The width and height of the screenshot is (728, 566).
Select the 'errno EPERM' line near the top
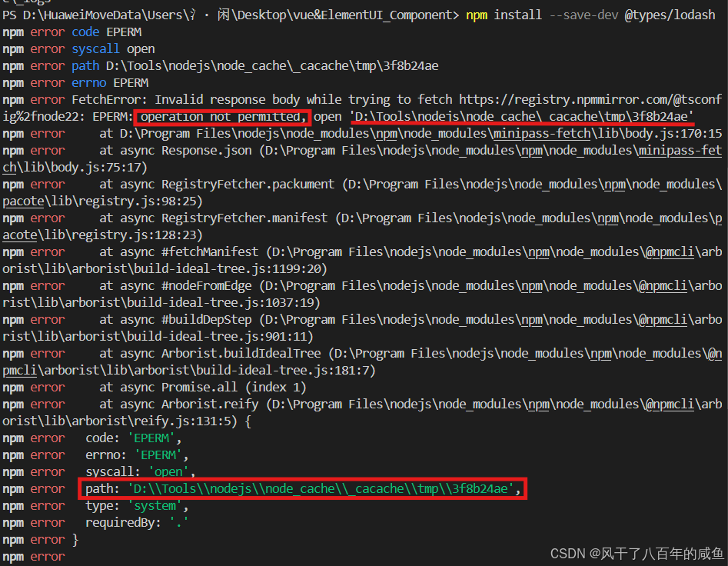point(75,82)
